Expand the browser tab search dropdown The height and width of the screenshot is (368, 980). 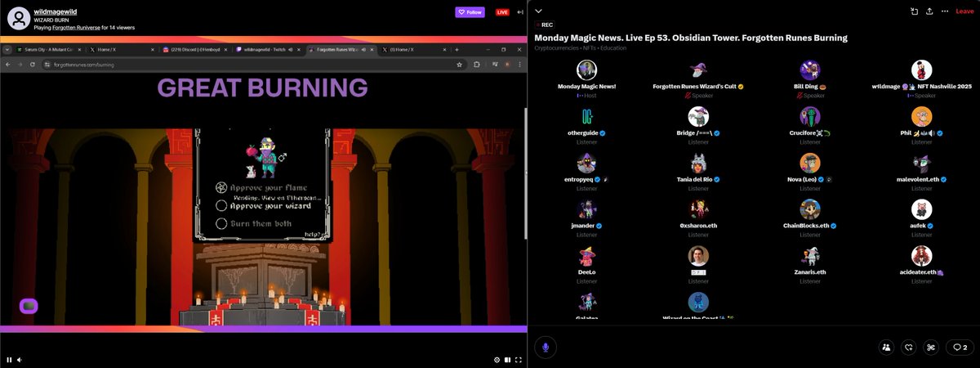tap(7, 50)
